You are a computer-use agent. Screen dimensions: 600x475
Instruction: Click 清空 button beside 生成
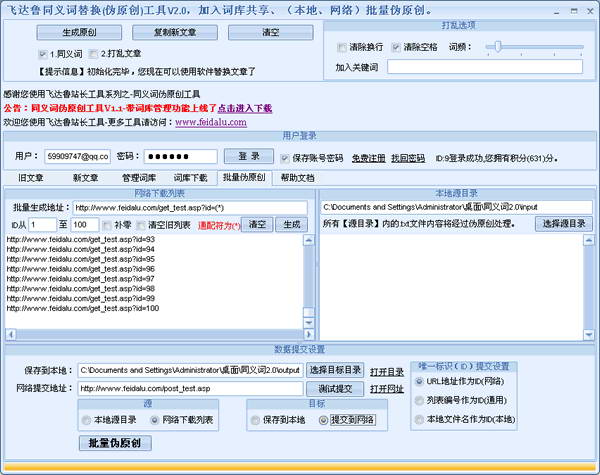[x=258, y=224]
